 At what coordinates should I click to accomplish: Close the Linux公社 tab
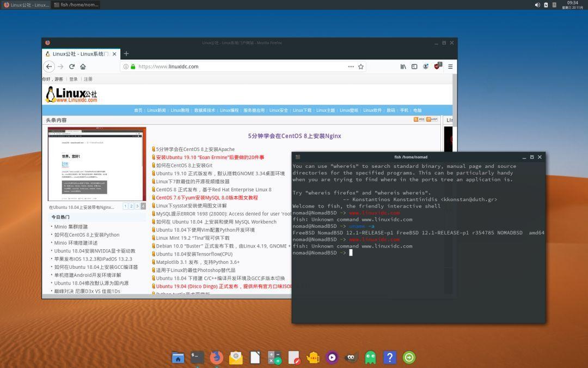pos(114,53)
